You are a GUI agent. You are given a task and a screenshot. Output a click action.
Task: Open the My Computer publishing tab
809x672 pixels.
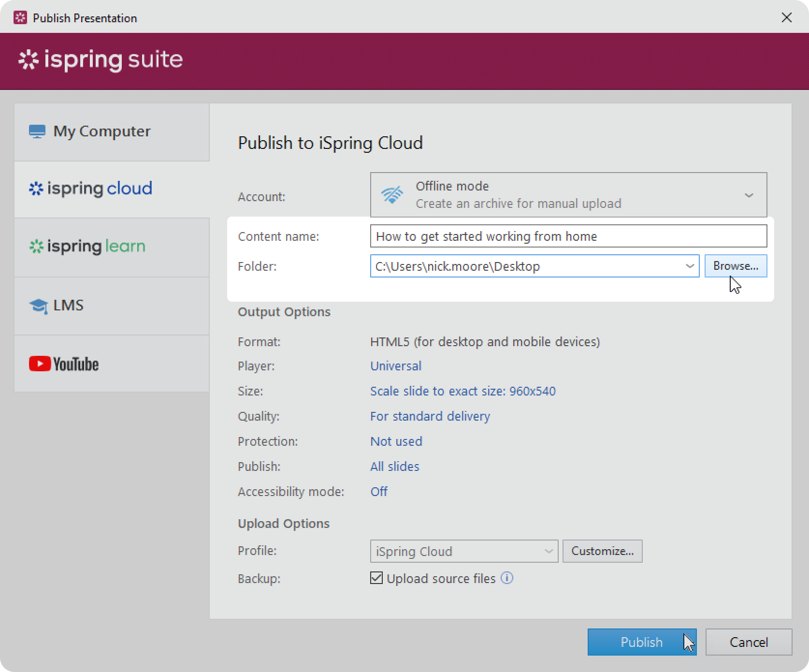click(x=112, y=131)
